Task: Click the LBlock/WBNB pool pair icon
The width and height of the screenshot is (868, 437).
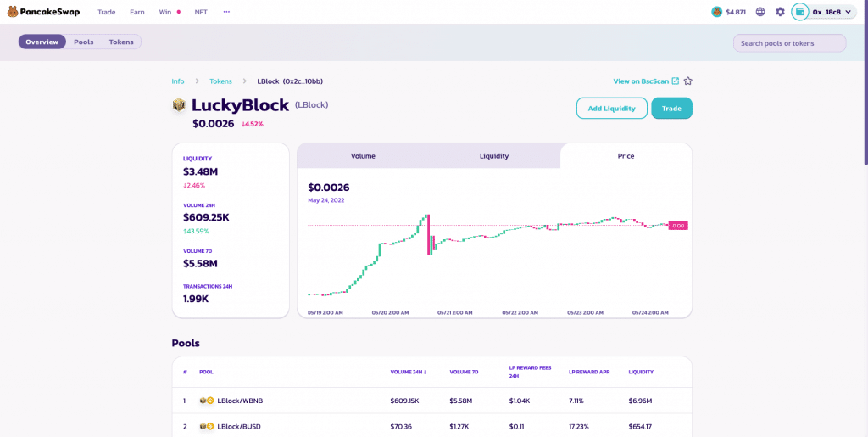Action: pos(207,401)
